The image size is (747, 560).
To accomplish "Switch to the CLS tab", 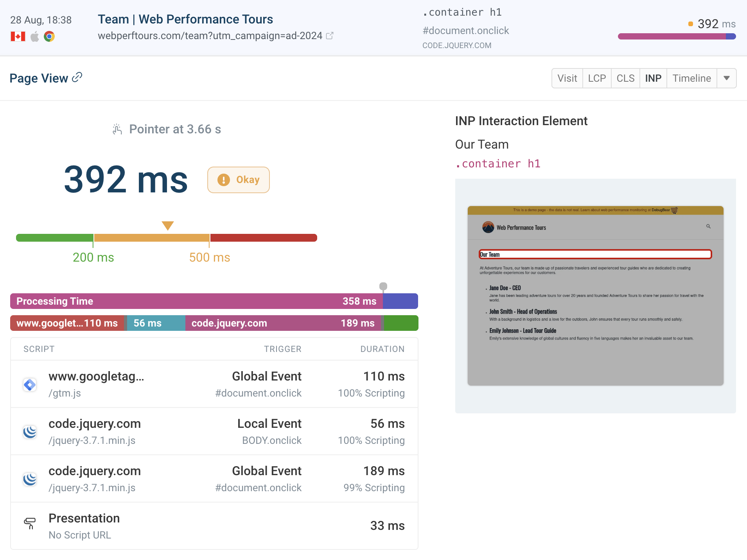I will [x=625, y=78].
